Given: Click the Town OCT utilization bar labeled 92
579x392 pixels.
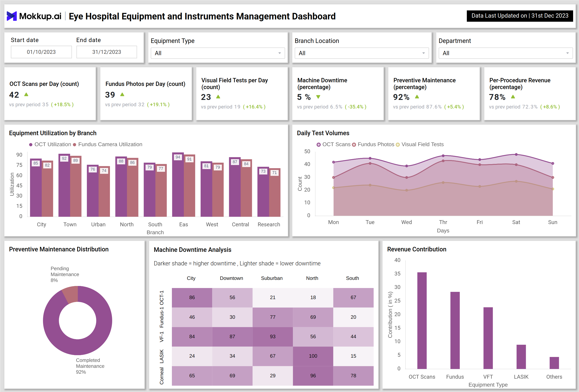Looking at the screenshot, I should coord(64,185).
